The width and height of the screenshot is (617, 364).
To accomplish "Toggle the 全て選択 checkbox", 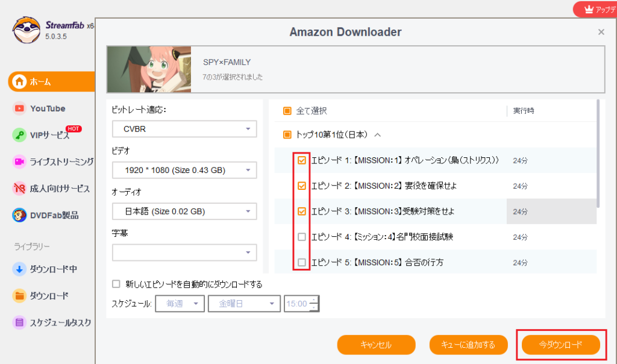I will click(287, 111).
